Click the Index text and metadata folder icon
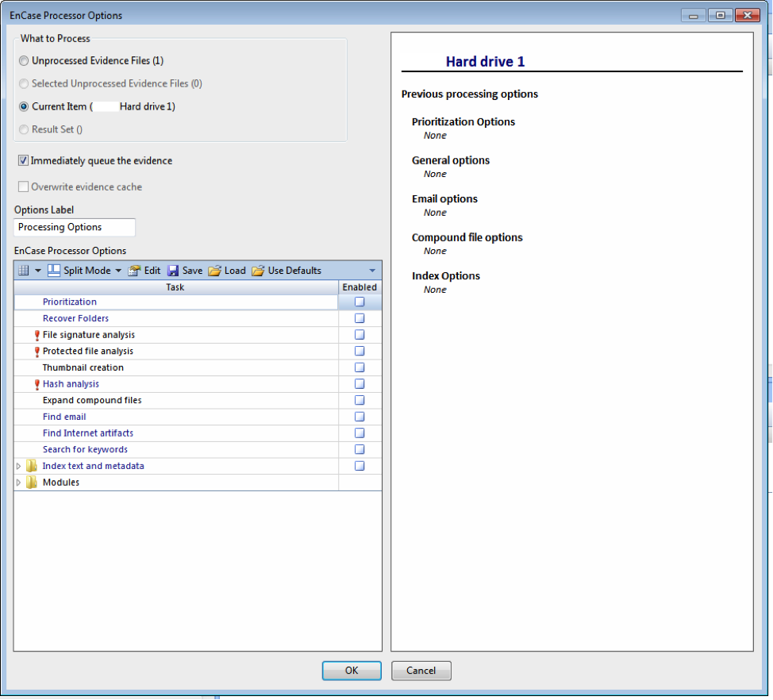This screenshot has width=773, height=700. (32, 466)
